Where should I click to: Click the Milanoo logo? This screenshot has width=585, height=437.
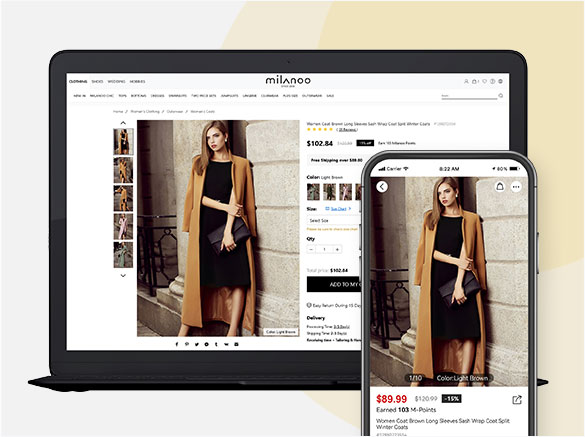[x=288, y=81]
